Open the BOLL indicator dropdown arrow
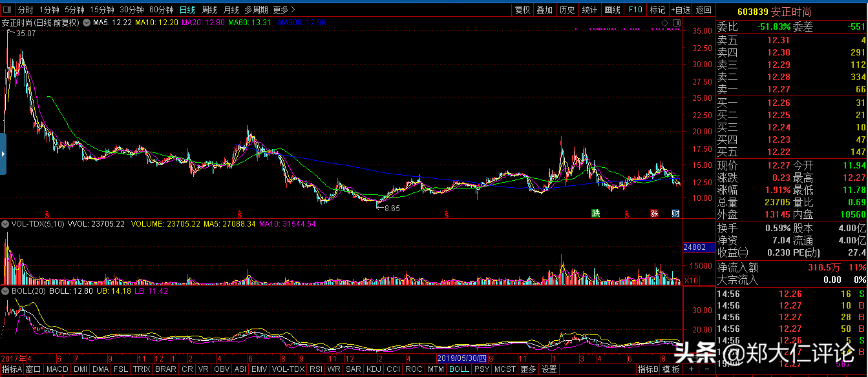This screenshot has height=377, width=868. 5,291
